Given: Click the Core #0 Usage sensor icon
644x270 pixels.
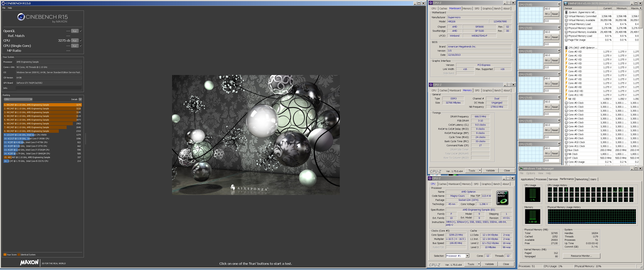Looking at the screenshot, I should [566, 162].
